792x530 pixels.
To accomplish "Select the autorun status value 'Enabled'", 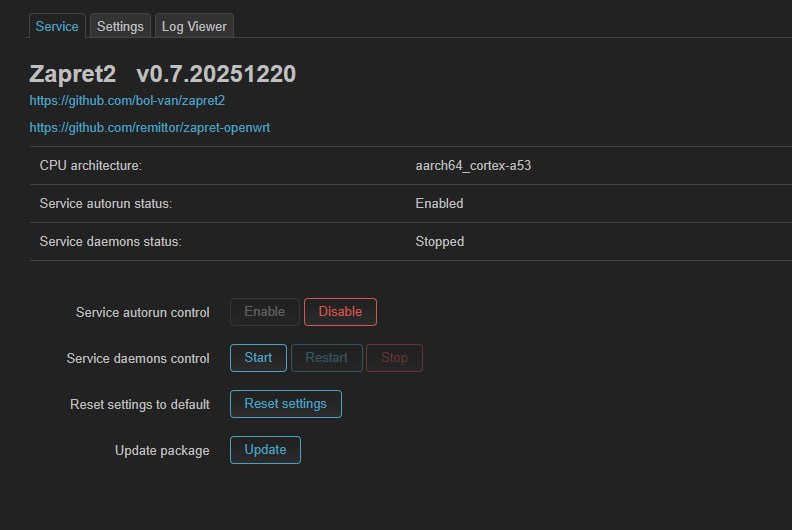I will point(439,204).
